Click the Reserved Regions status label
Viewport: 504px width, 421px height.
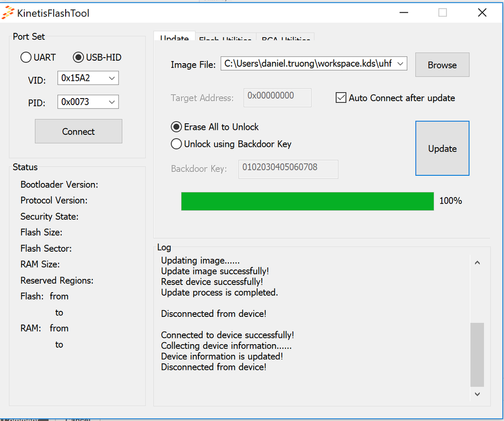[57, 280]
